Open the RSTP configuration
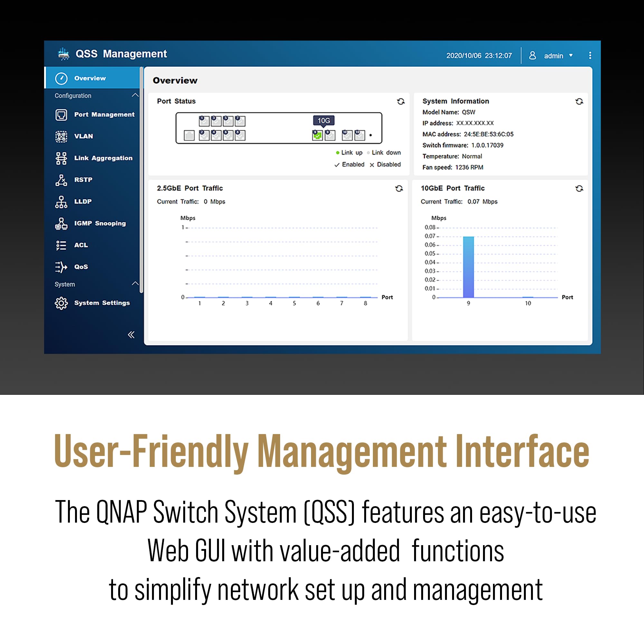 pos(83,180)
